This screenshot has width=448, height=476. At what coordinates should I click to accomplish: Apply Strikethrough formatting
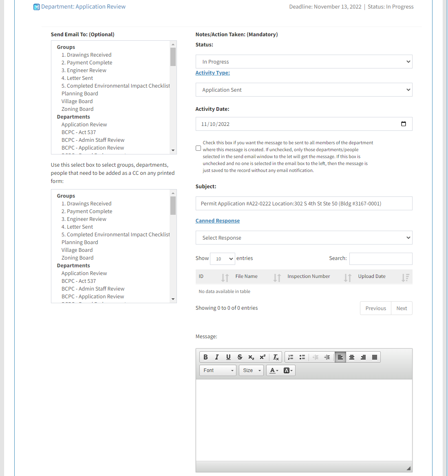240,357
